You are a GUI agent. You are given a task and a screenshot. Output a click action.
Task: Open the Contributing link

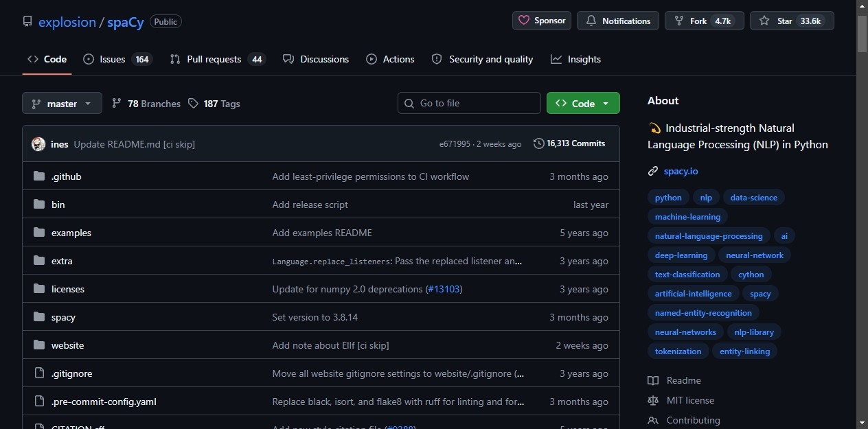coord(684,420)
